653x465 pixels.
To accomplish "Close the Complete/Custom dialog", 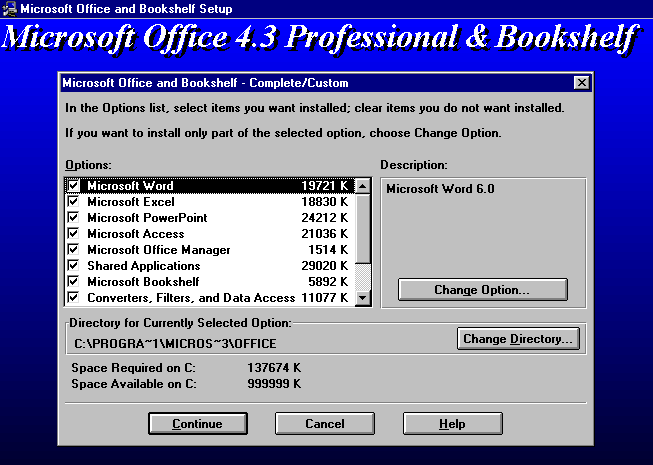I will pyautogui.click(x=581, y=83).
